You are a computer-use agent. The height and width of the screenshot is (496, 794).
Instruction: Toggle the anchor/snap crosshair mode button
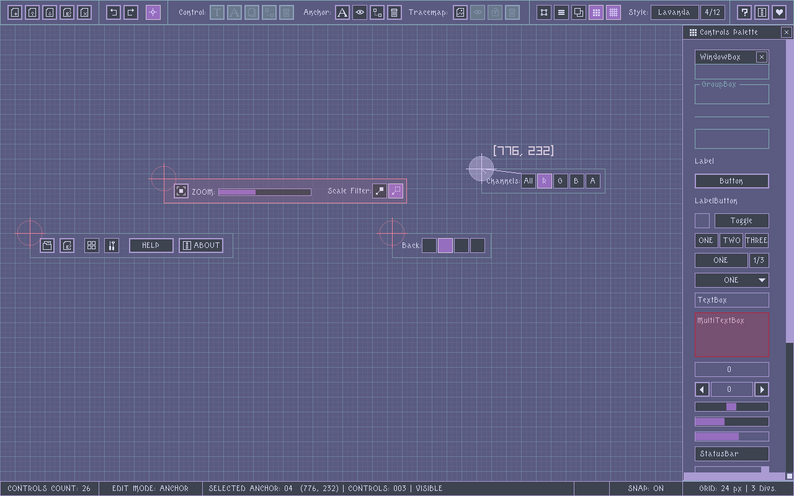tap(153, 12)
